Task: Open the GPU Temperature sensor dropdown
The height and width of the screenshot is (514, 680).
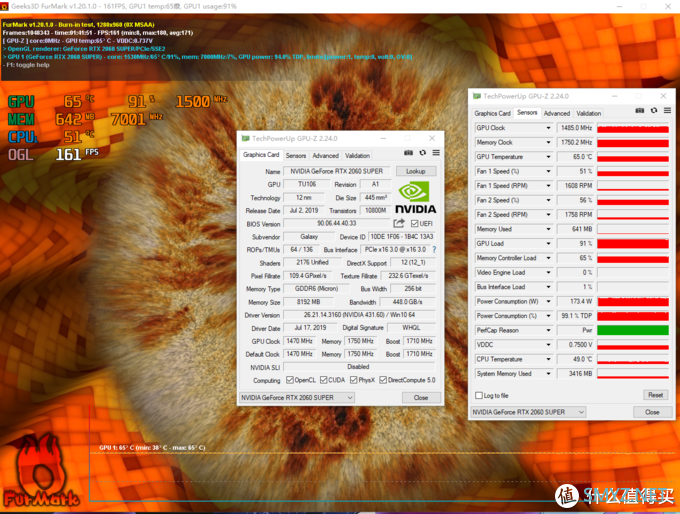Action: point(548,157)
